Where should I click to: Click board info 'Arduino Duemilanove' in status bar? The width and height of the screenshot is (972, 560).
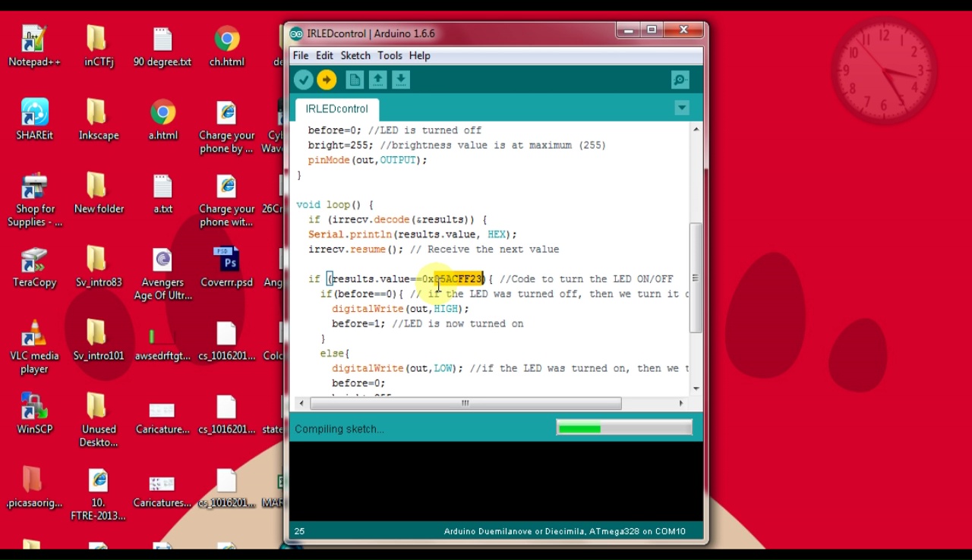[565, 531]
